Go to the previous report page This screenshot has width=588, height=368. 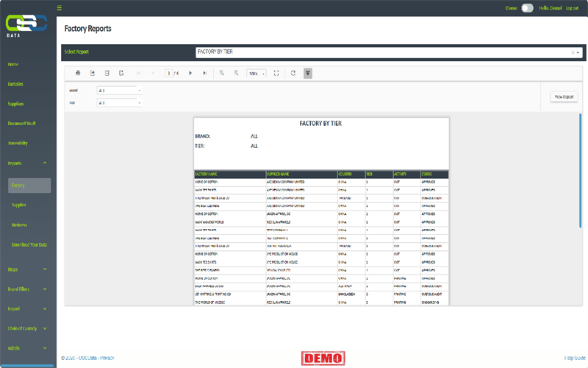153,73
